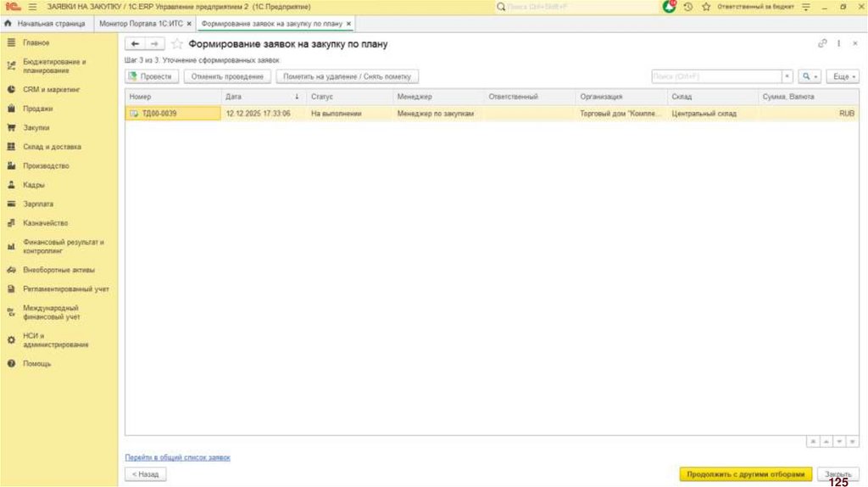Open the service settings menu icon

point(806,7)
